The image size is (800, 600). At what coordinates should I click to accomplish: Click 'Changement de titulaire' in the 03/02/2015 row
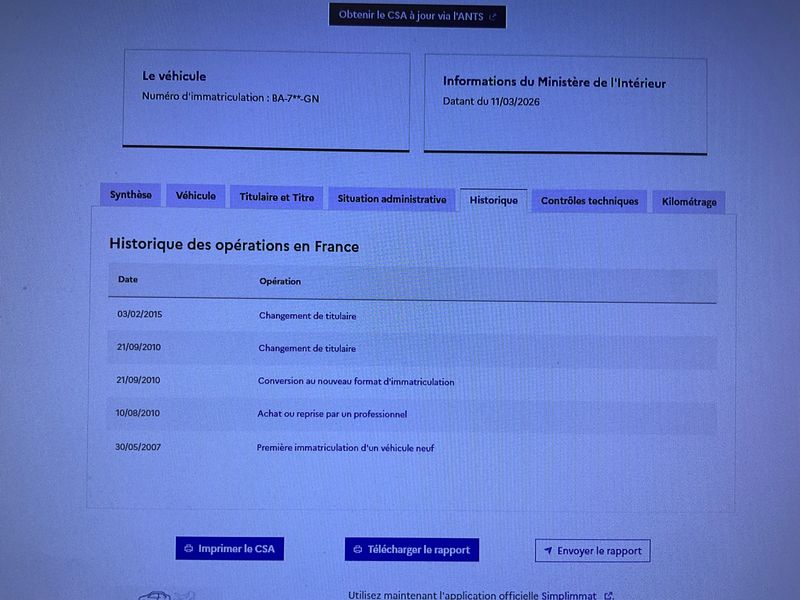(308, 316)
